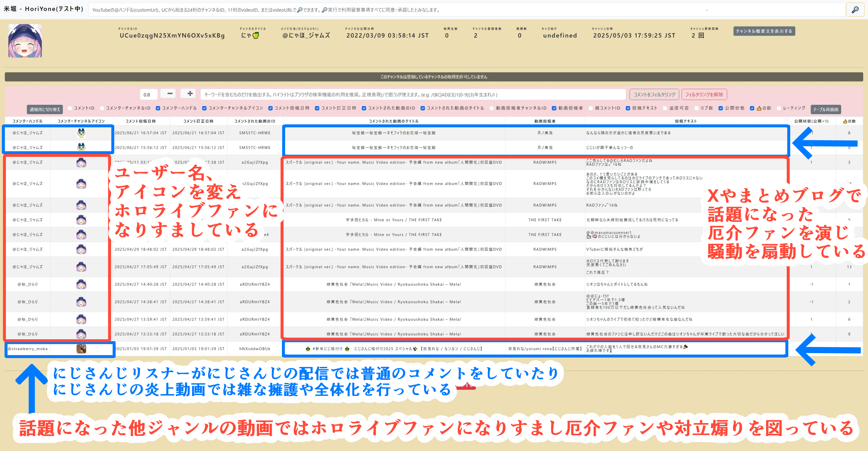Enable the コメントID checkbox
Viewport: 868px width, 451px height.
70,108
